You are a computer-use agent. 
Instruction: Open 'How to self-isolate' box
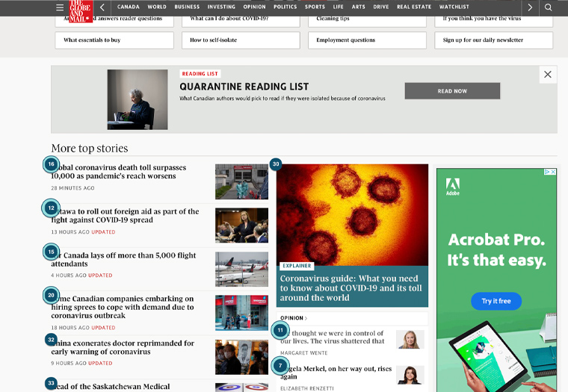241,40
